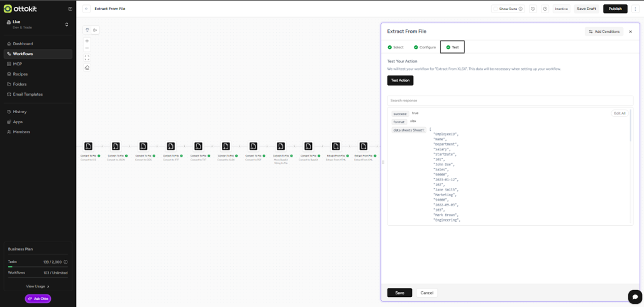Click the Search response input field
The width and height of the screenshot is (644, 307).
[x=509, y=101]
